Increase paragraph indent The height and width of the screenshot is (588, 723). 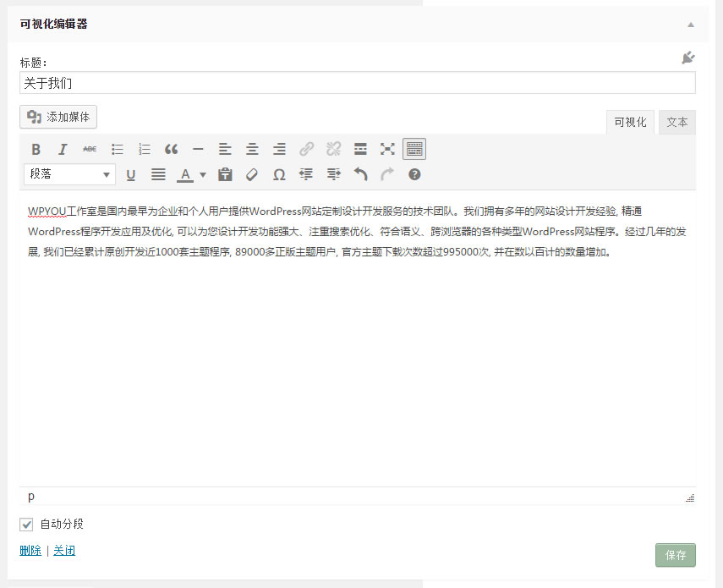(x=333, y=174)
